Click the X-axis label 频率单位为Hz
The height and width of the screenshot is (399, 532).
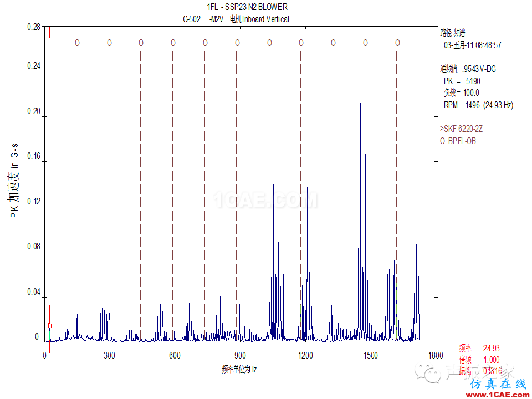[239, 369]
